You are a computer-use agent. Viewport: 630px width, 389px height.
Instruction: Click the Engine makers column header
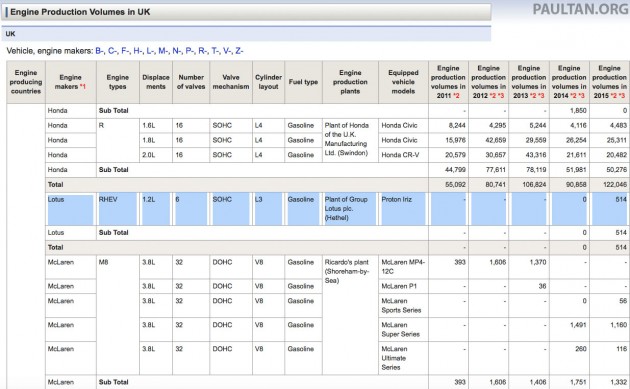tap(71, 82)
